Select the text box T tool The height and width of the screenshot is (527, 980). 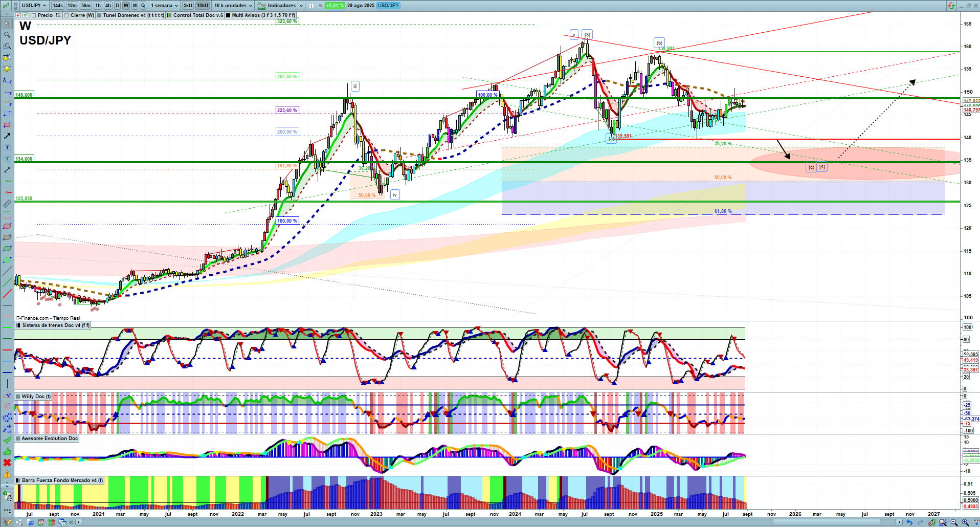(x=7, y=147)
